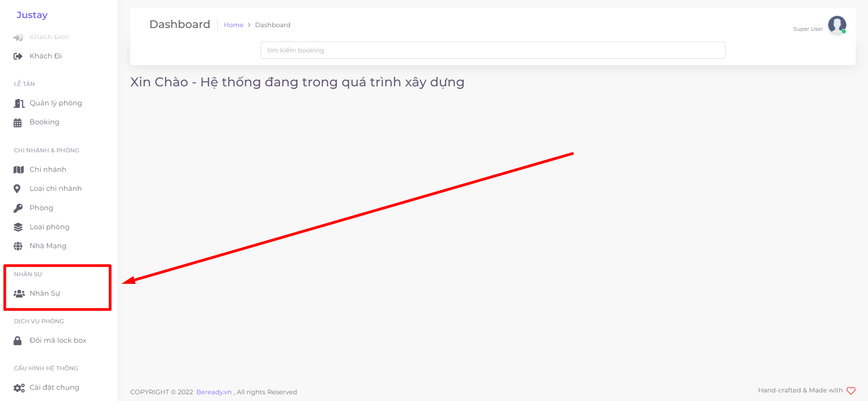Click the lock icon for Đổi mã lock box

[x=18, y=341]
